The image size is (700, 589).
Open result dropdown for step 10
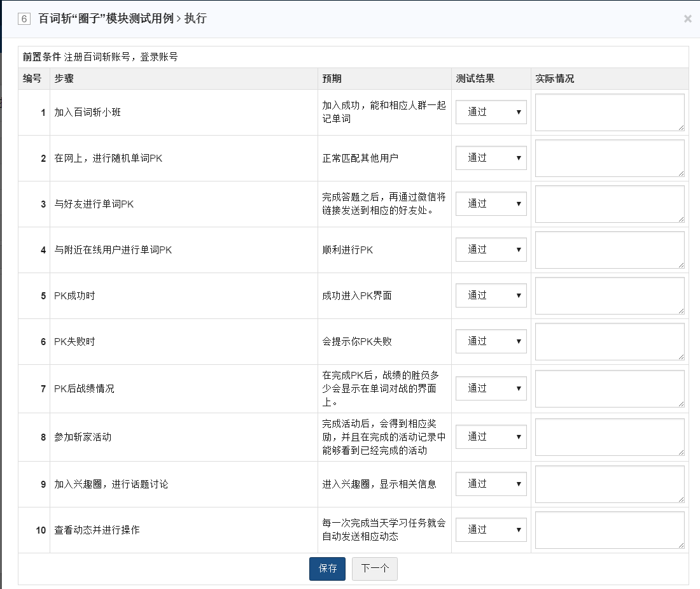(491, 530)
